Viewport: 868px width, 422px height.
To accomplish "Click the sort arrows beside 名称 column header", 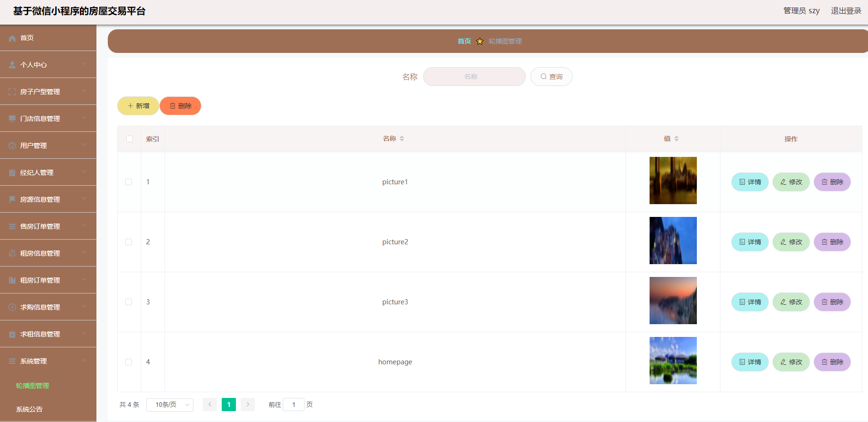I will [402, 138].
